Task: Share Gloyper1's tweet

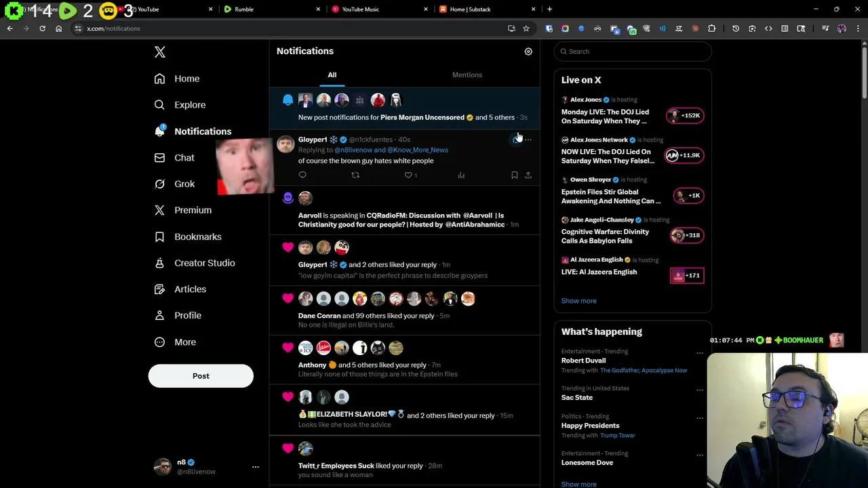Action: click(528, 176)
